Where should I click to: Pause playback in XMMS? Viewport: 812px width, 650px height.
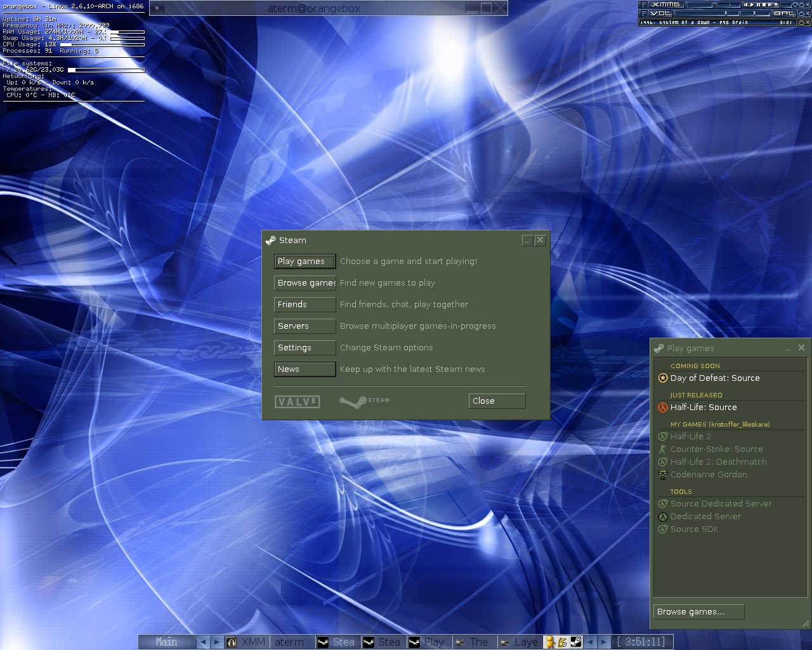tap(758, 4)
